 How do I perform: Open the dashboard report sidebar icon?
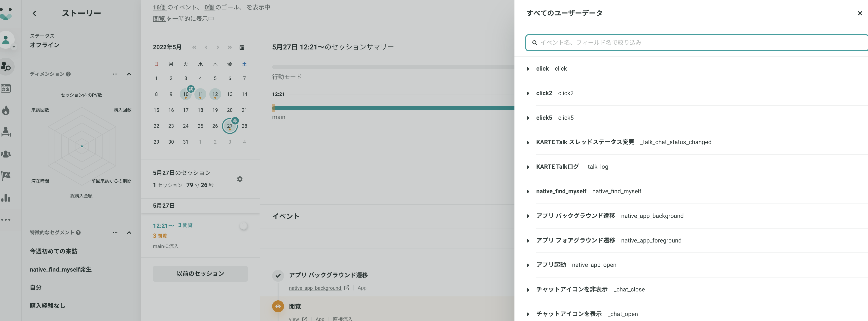(6, 89)
